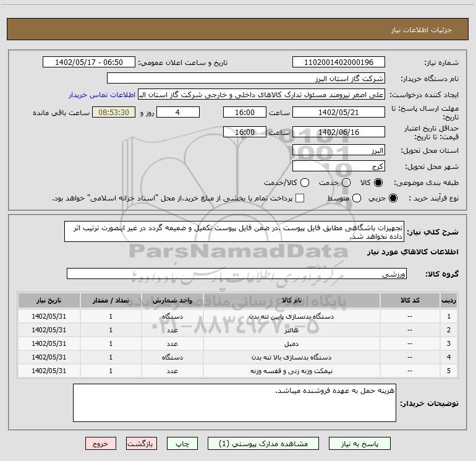The width and height of the screenshot is (476, 461).
Task: Click item دمبل in the table
Action: coord(291,343)
